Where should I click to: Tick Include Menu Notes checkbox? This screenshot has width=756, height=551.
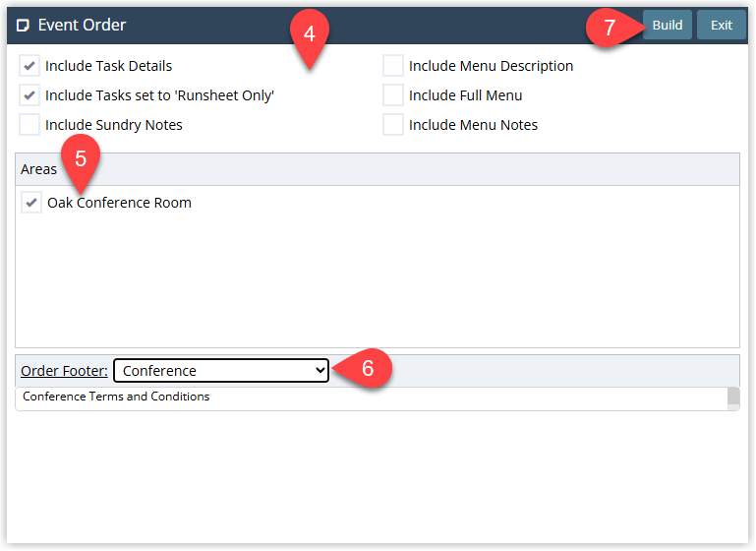[x=393, y=125]
